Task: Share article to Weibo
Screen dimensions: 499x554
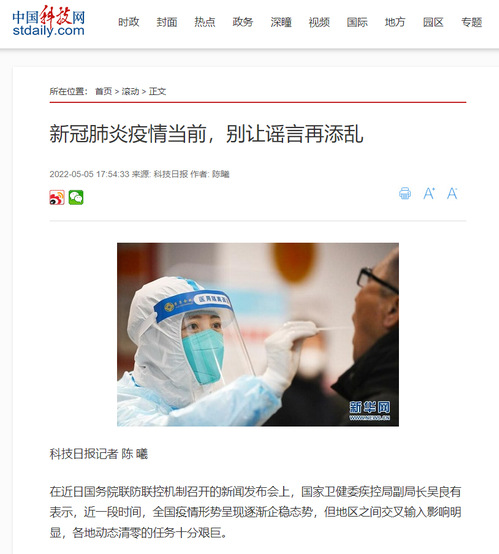Action: [x=57, y=197]
